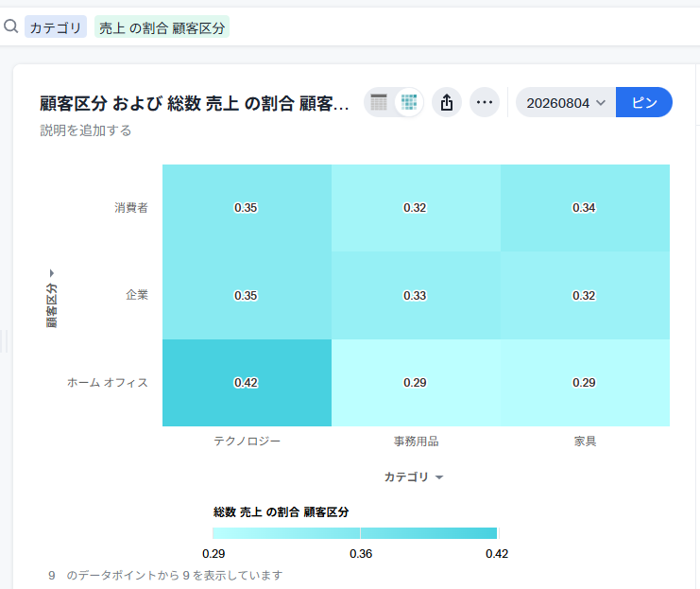Screen dimensions: 700x589
Task: Edit the chart title 顧客区分 および 総数
Action: 195,103
